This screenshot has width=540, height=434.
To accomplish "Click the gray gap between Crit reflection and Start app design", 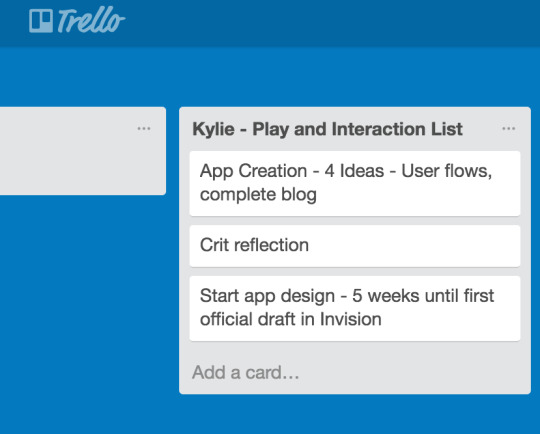I will pyautogui.click(x=355, y=271).
